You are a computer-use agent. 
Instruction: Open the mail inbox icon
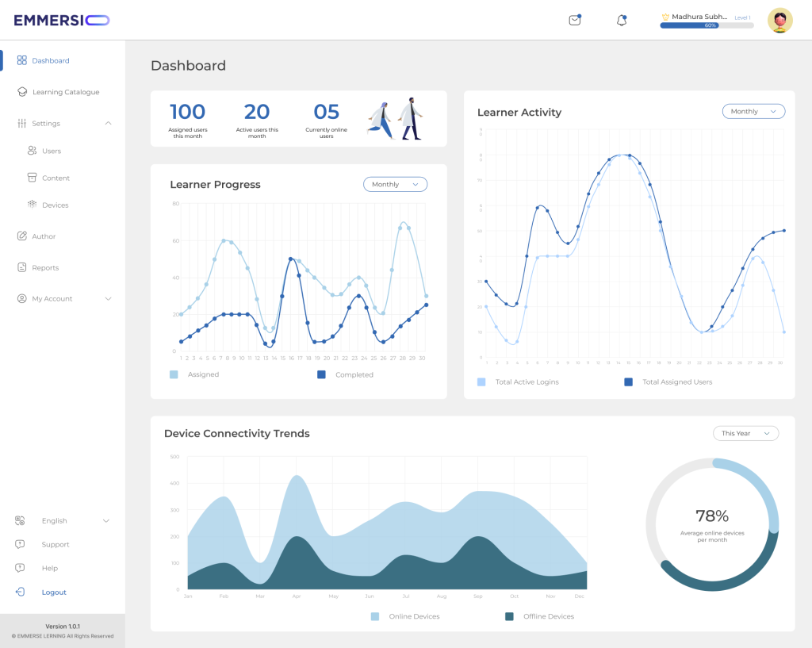tap(575, 21)
